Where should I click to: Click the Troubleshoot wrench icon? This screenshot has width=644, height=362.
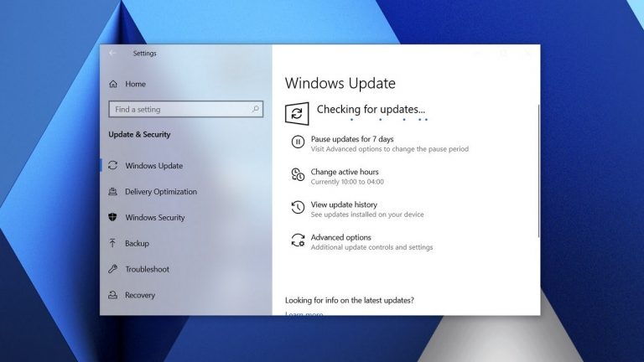pyautogui.click(x=113, y=269)
